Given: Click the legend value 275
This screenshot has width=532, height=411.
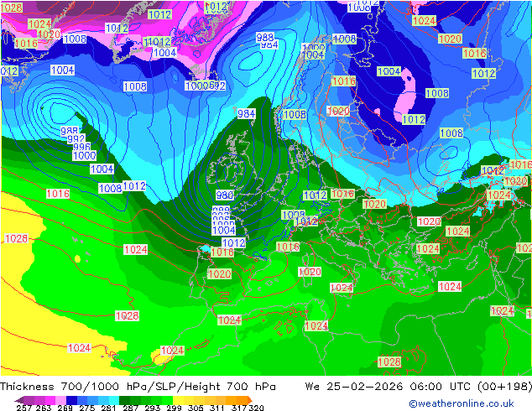Looking at the screenshot, I should [87, 408].
